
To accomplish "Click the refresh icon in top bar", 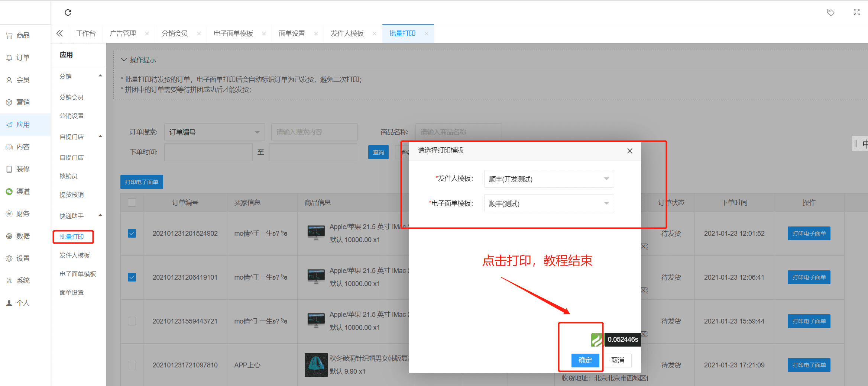I will [x=68, y=13].
